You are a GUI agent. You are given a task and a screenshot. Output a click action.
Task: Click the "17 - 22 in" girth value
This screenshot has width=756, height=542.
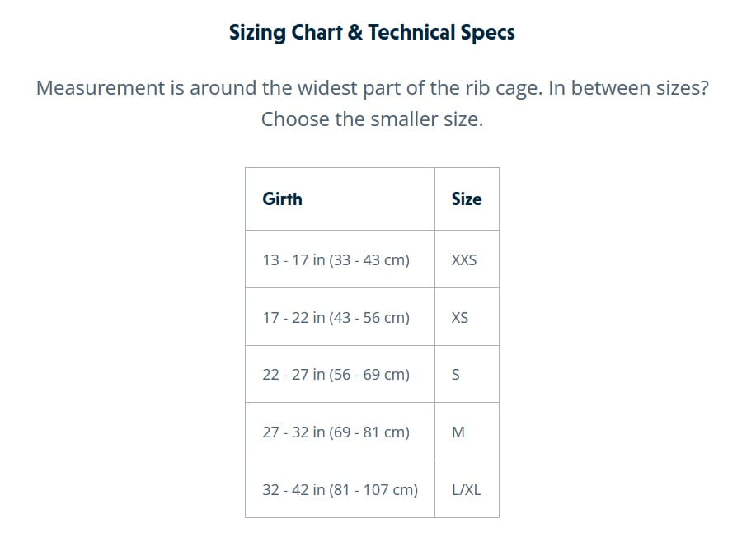pos(293,318)
